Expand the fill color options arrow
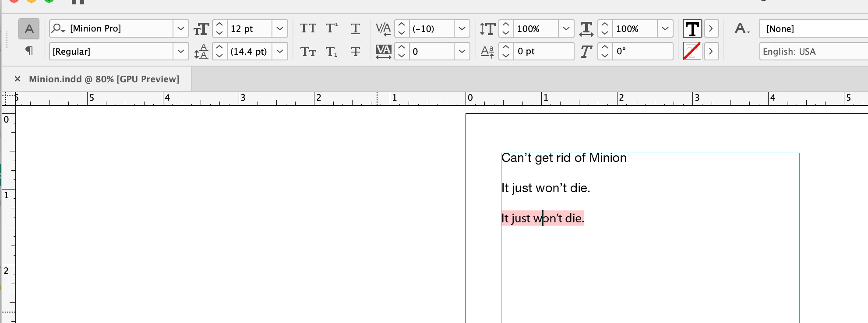 coord(711,29)
